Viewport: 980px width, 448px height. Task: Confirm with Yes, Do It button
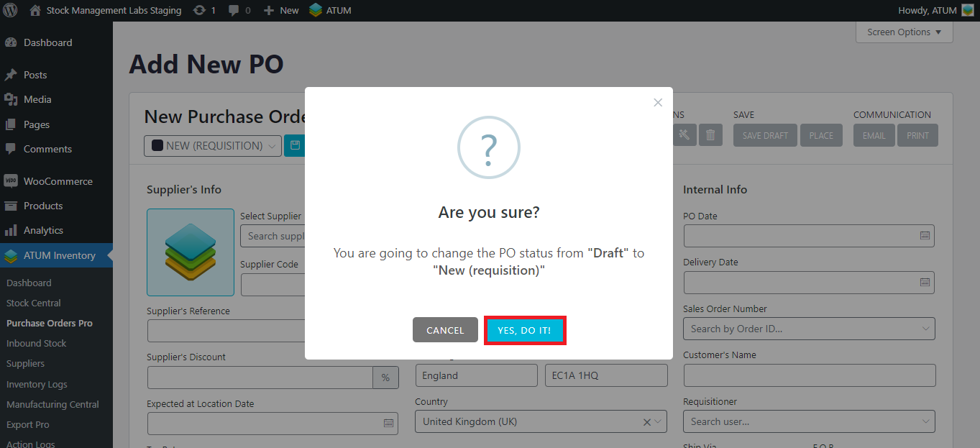pyautogui.click(x=525, y=330)
